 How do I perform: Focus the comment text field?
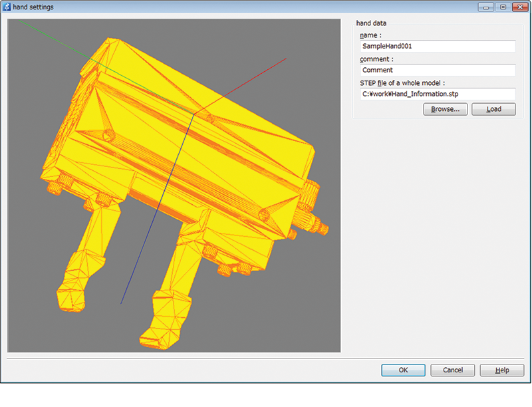(x=437, y=70)
